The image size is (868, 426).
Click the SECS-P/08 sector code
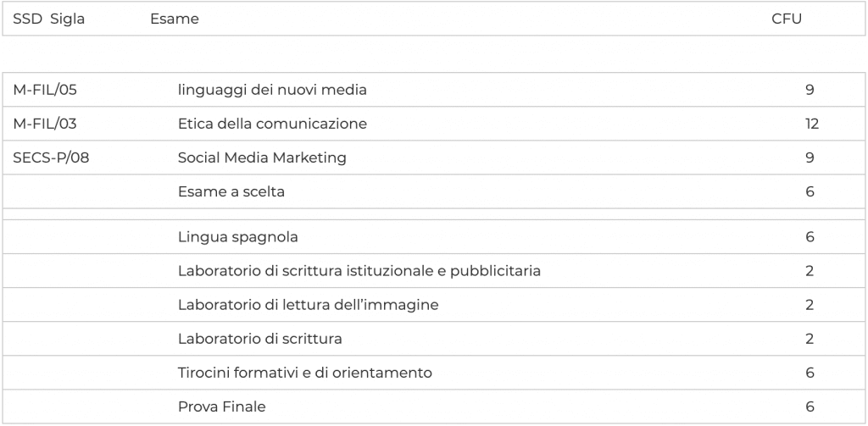(x=51, y=158)
